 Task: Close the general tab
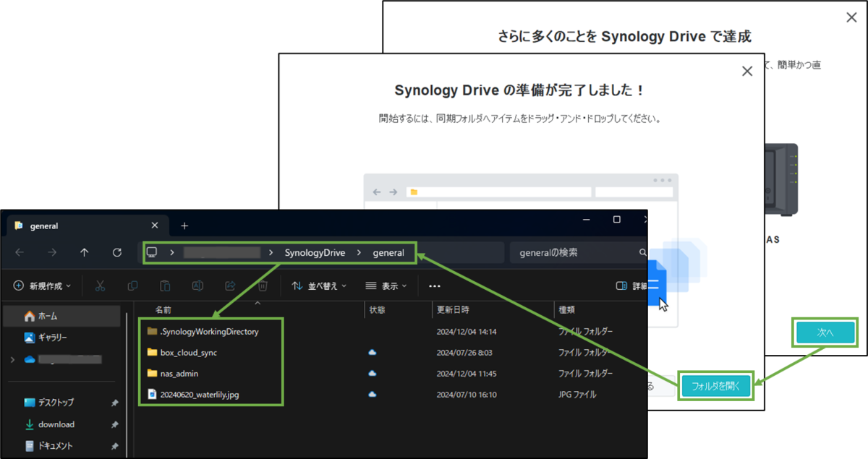pos(154,226)
